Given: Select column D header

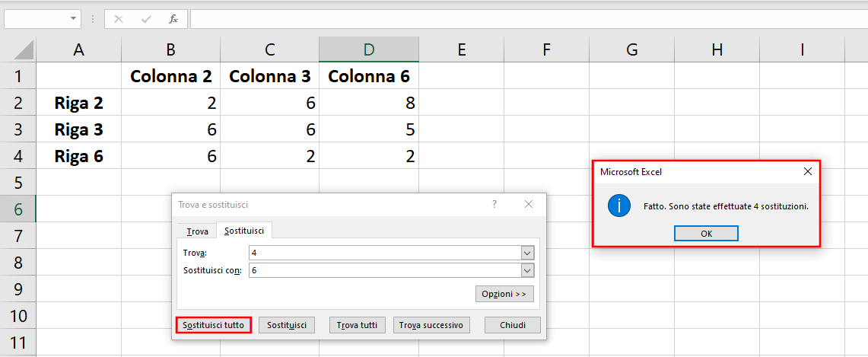Looking at the screenshot, I should point(369,49).
